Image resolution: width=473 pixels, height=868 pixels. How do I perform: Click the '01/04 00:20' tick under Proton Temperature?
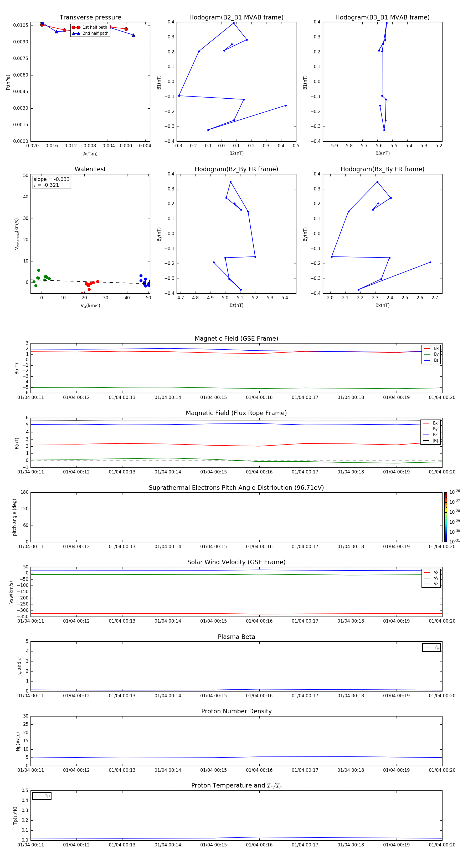442,845
